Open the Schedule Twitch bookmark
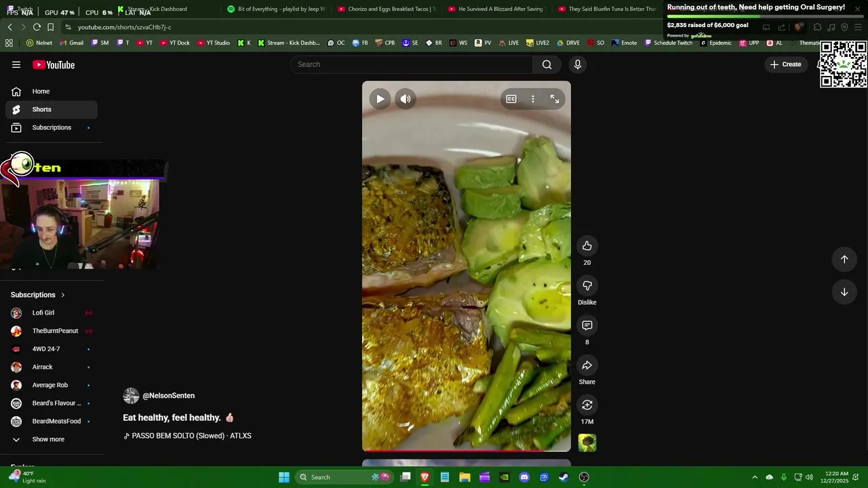Image resolution: width=868 pixels, height=488 pixels. click(668, 43)
